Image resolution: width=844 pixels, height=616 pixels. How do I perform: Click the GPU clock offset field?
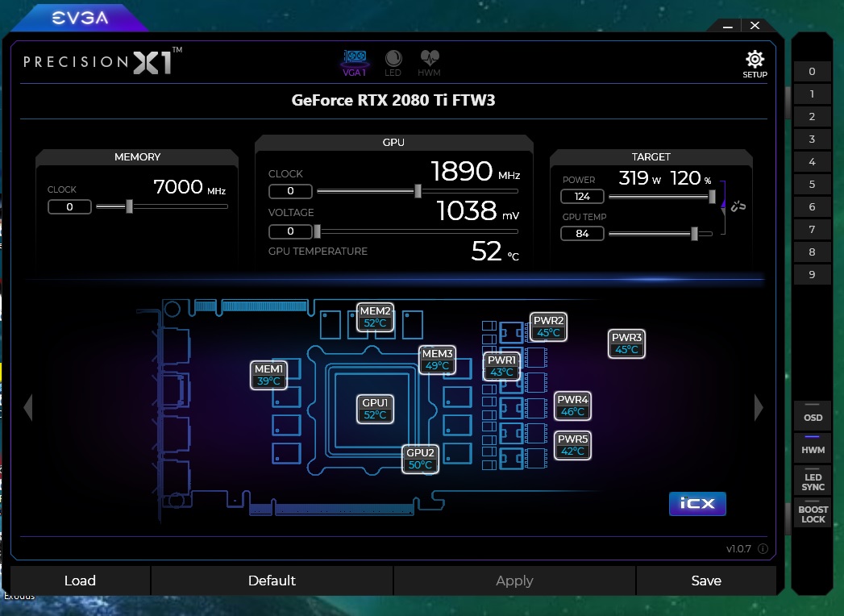(x=290, y=191)
